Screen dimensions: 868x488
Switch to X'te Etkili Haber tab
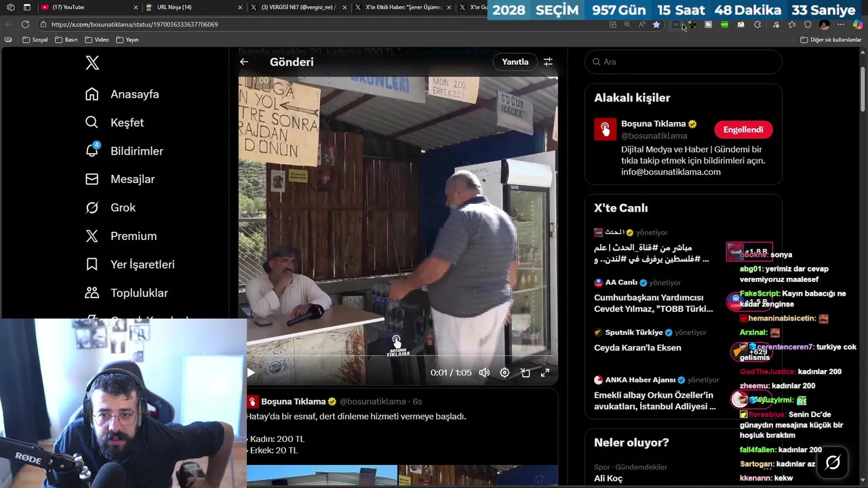tap(403, 7)
